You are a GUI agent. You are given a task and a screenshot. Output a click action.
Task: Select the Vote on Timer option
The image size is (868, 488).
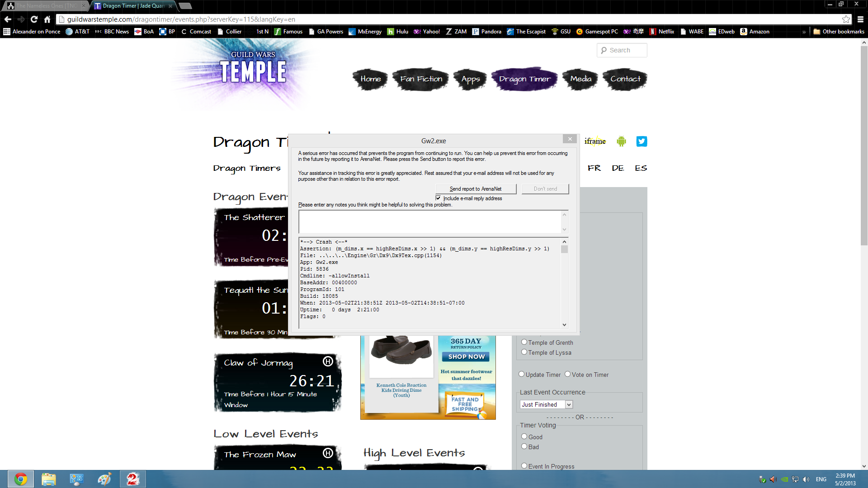(567, 374)
